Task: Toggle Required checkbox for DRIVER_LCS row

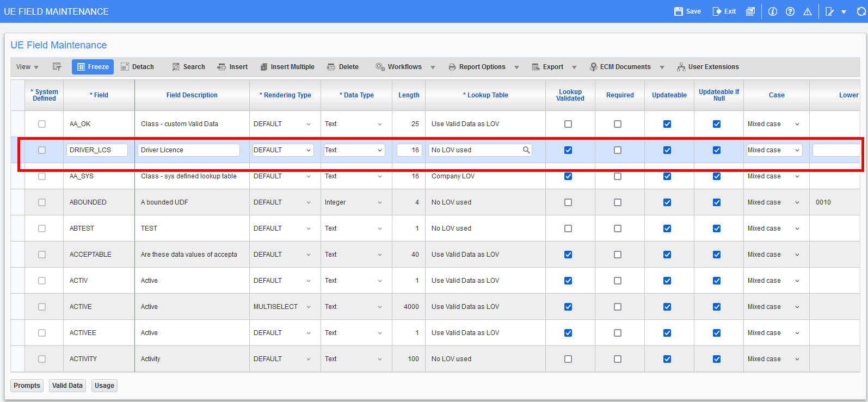Action: point(618,150)
